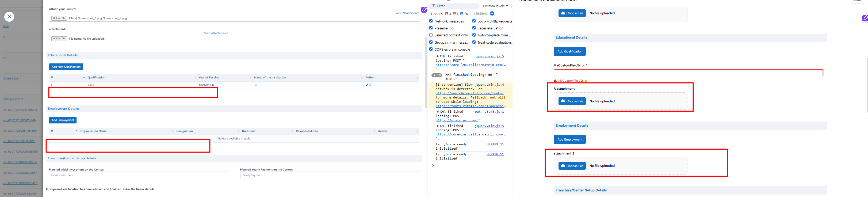The height and width of the screenshot is (197, 868).
Task: Click institution link 'w' in qualification row
Action: pos(255,85)
